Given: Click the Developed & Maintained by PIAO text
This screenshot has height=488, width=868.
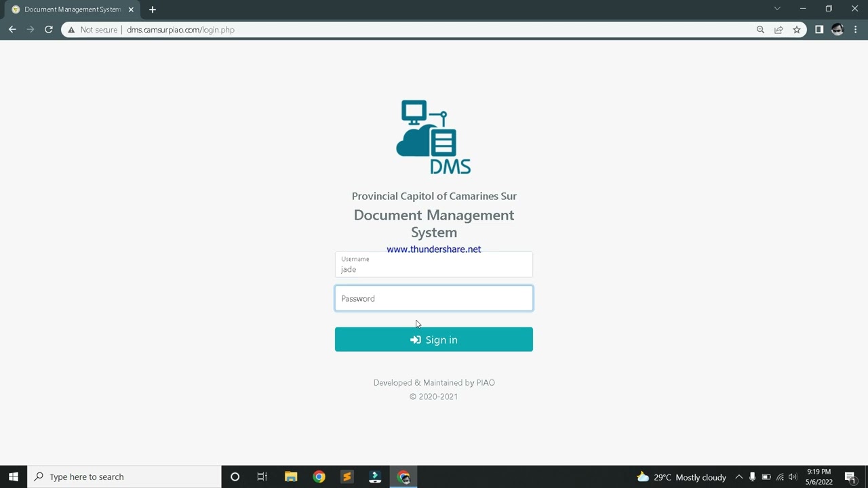Looking at the screenshot, I should point(434,382).
